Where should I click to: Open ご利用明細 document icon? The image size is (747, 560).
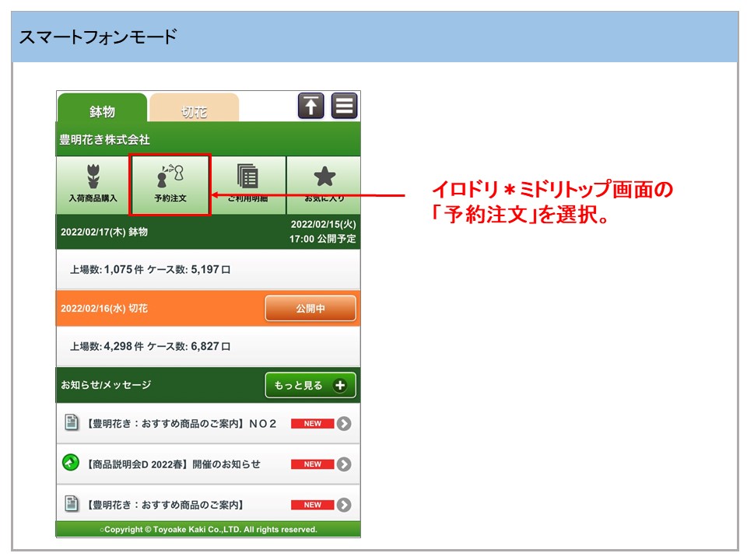247,177
